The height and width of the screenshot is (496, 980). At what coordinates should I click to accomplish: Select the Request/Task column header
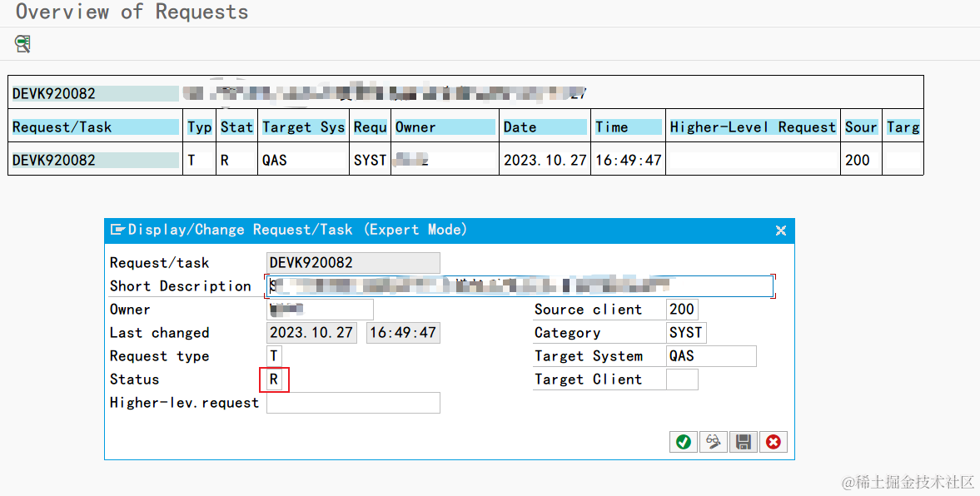click(x=95, y=127)
